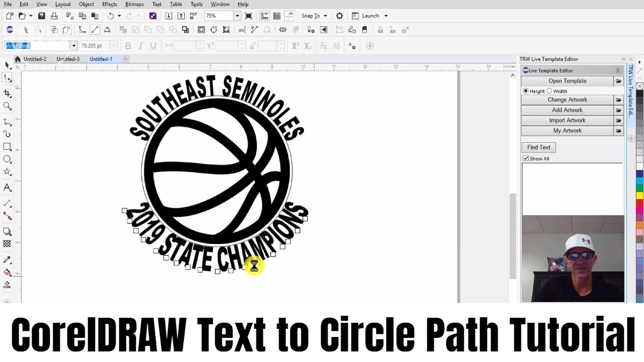Pick the No Color X swatch

(x=640, y=86)
